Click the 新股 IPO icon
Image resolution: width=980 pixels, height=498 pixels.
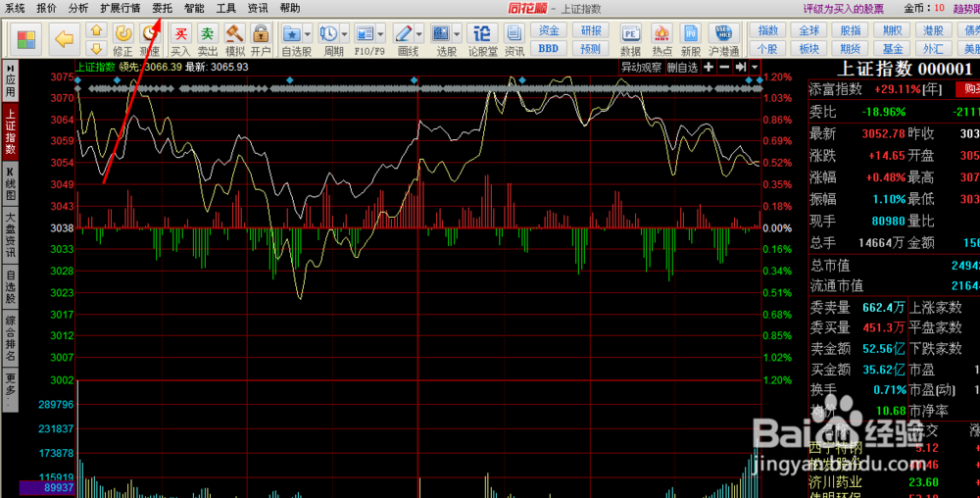[x=691, y=40]
